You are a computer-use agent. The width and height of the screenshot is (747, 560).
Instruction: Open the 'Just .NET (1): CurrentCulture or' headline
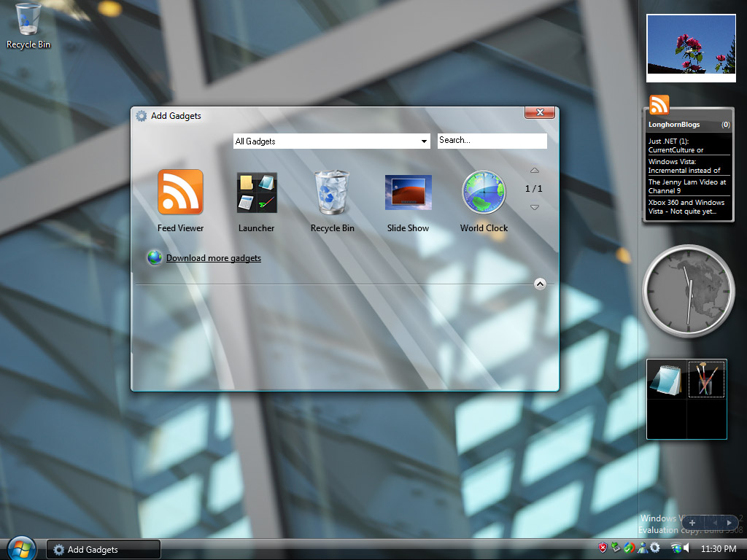[x=689, y=145]
